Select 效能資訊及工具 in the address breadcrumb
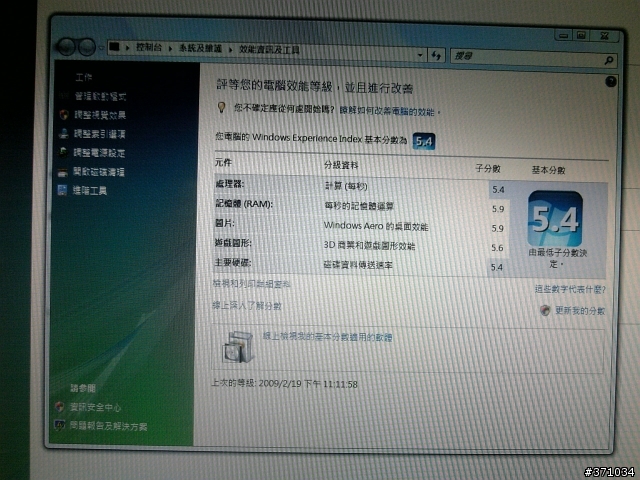Viewport: 640px width, 480px height. 269,50
